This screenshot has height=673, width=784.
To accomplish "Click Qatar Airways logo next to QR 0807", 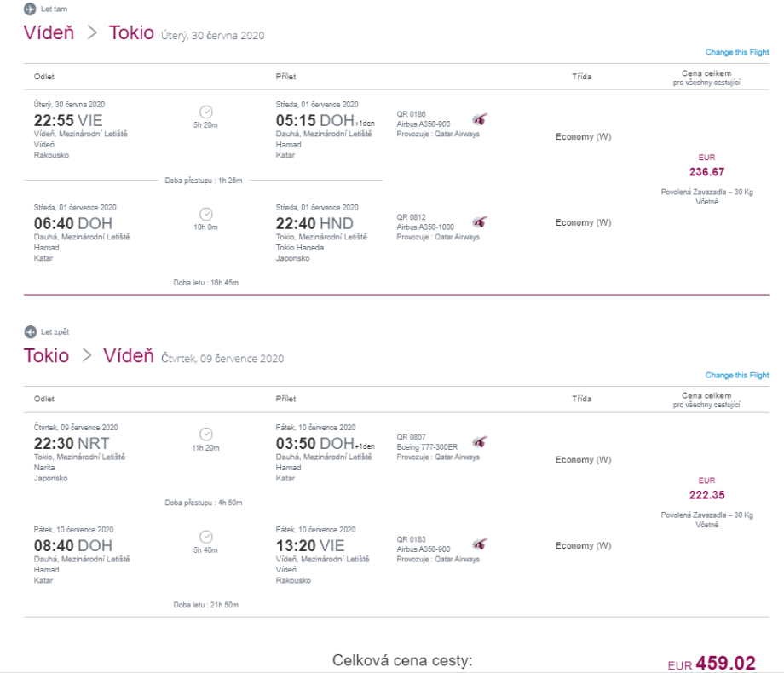I will [x=480, y=442].
